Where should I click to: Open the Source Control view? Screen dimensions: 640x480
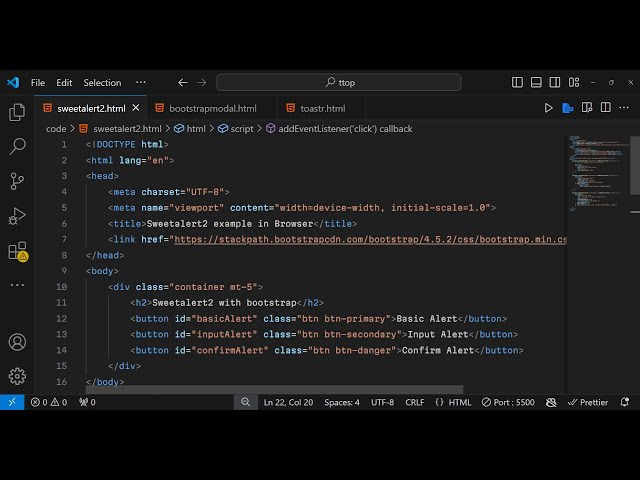click(x=17, y=181)
